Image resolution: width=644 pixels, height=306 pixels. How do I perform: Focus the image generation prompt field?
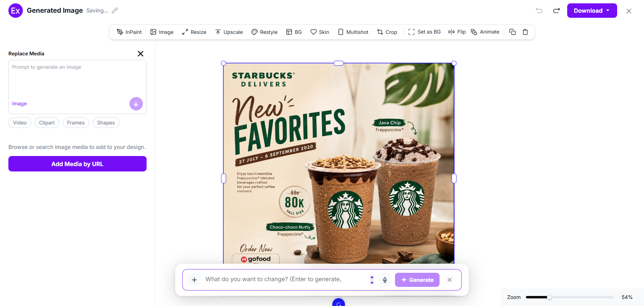click(x=77, y=79)
